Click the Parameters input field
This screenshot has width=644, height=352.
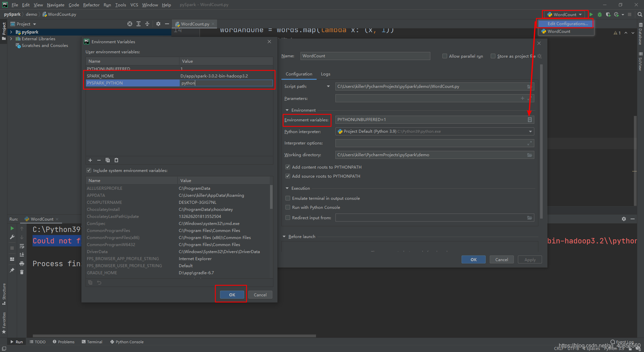(x=435, y=98)
